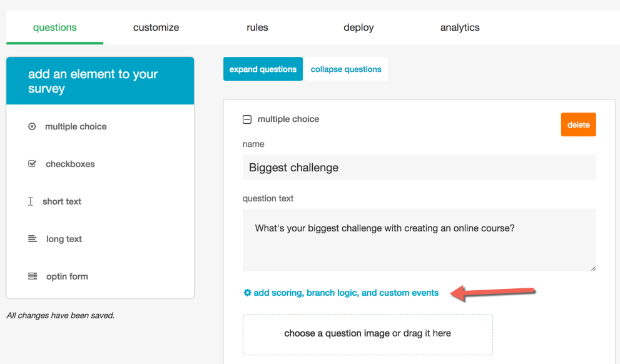
Task: Go to the rules tab
Action: point(257,28)
